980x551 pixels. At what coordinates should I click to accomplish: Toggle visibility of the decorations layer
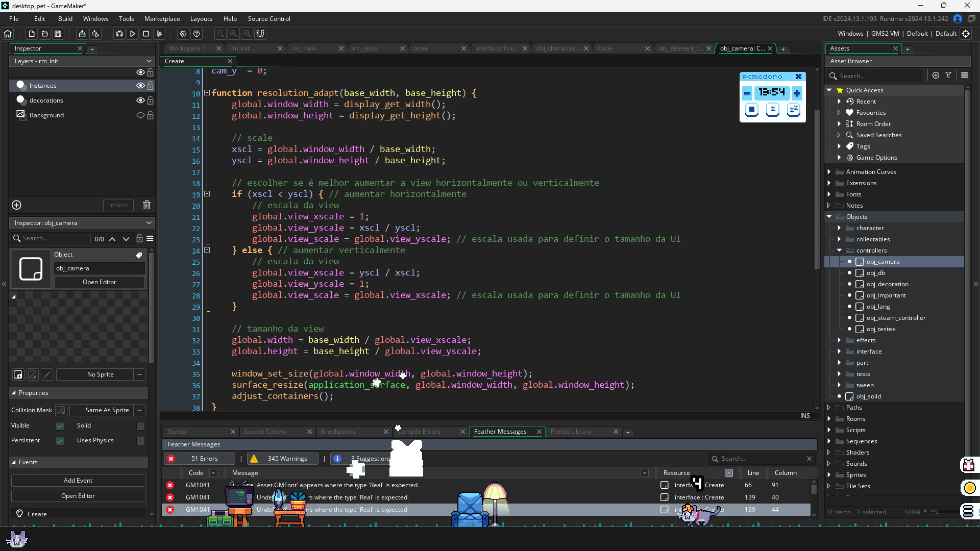(140, 100)
